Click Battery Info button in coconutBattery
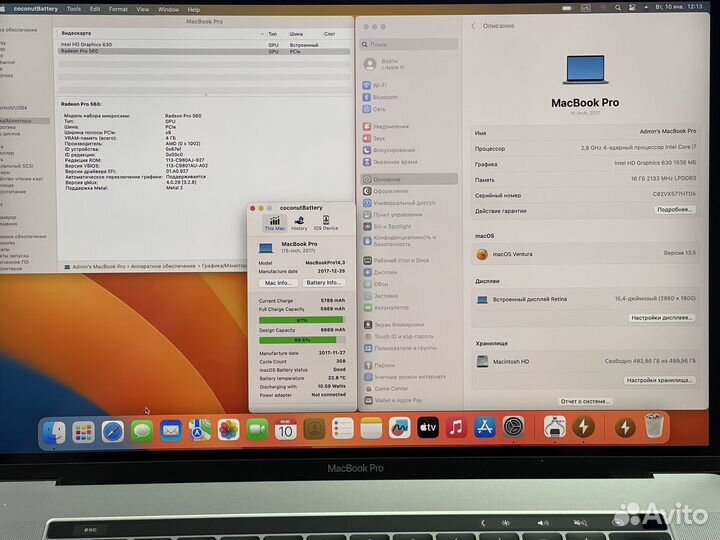The height and width of the screenshot is (540, 720). (324, 283)
